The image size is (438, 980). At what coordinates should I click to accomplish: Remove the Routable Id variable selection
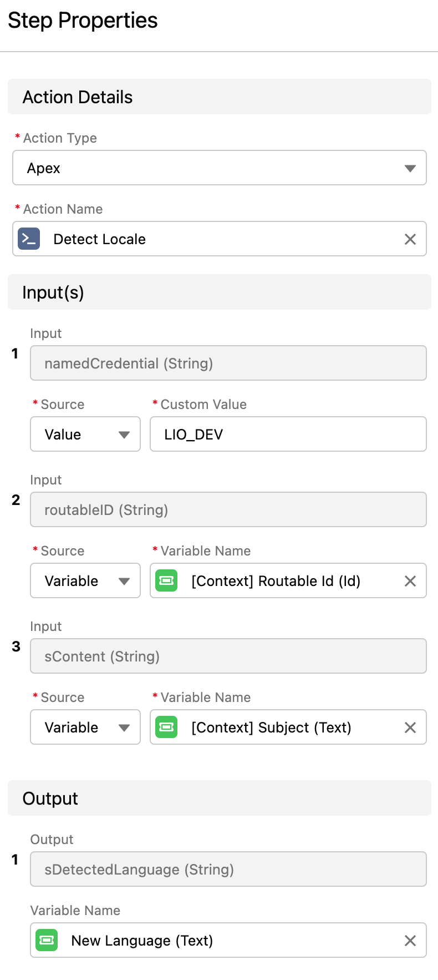tap(410, 581)
